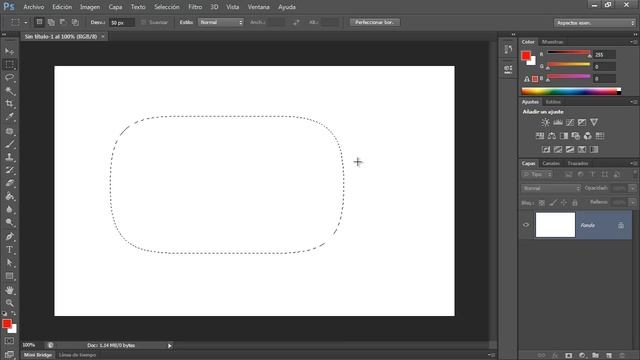Select the Brush tool
The width and height of the screenshot is (640, 360).
[x=9, y=144]
